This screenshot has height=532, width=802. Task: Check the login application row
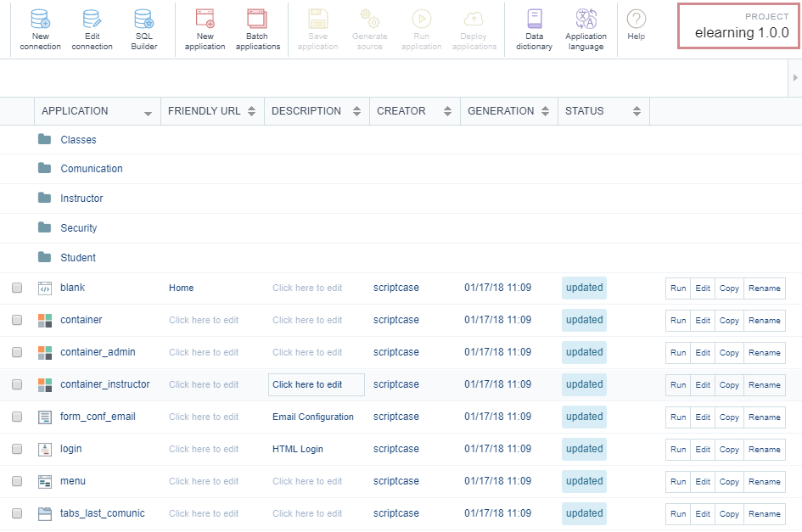[x=17, y=449]
